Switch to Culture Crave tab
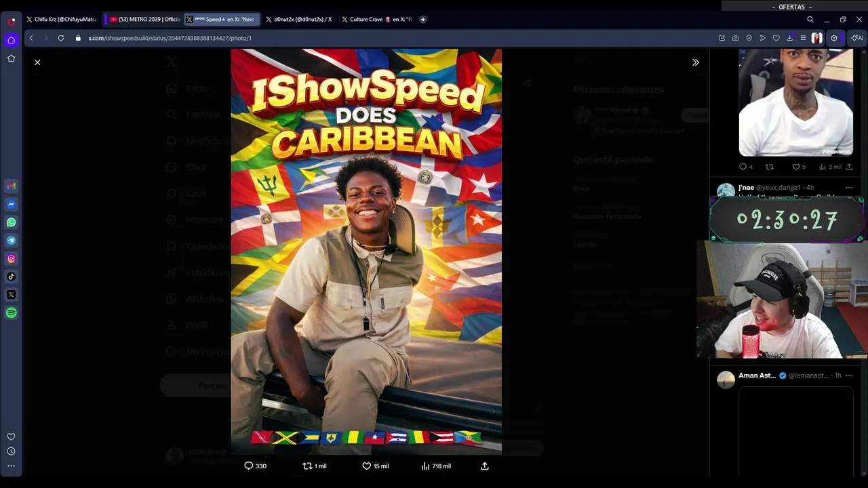868x488 pixels. point(376,20)
